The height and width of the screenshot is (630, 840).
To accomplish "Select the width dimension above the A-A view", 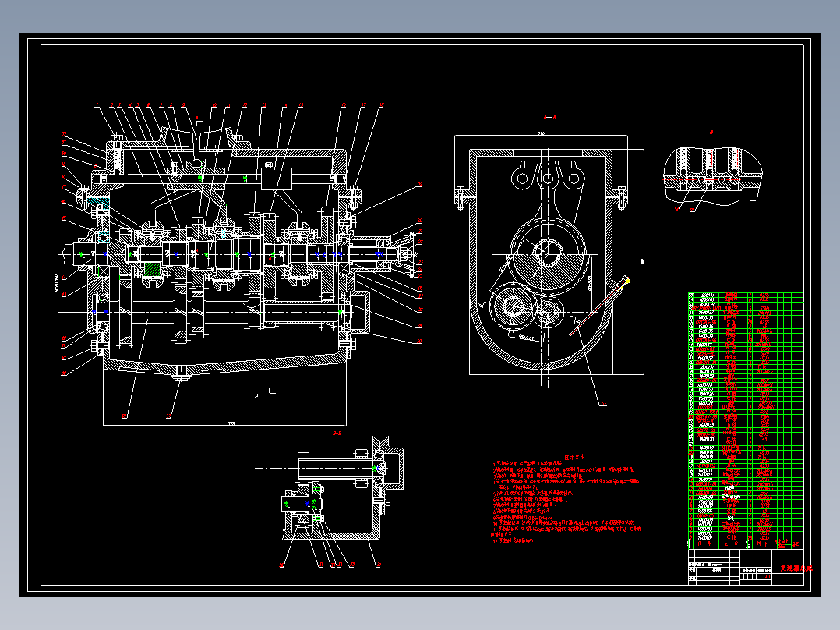I will pos(541,133).
